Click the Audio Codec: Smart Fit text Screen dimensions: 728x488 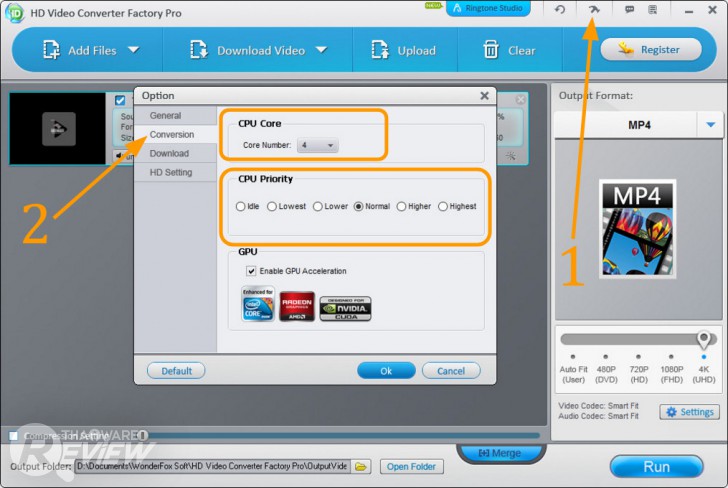click(598, 416)
